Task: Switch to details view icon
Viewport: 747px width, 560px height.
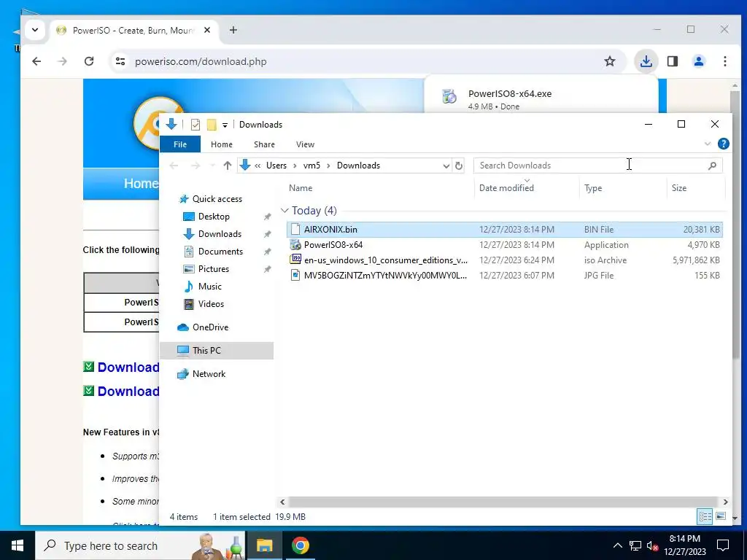Action: pos(705,516)
